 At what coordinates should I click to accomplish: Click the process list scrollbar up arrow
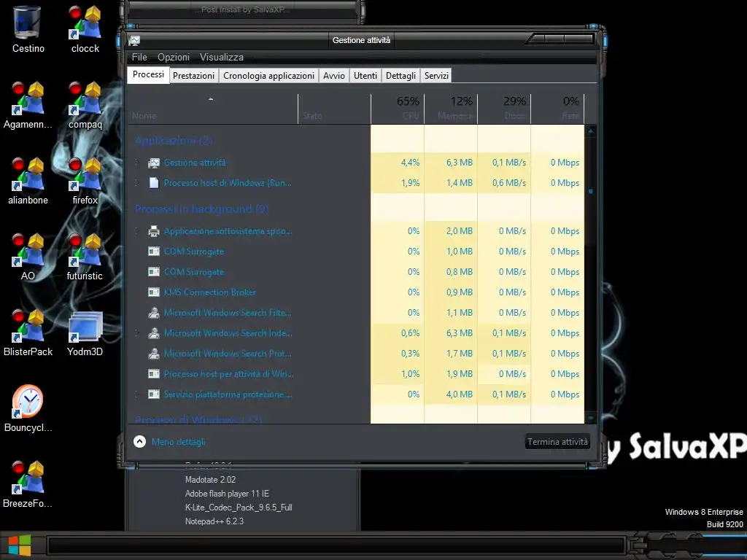(x=591, y=131)
